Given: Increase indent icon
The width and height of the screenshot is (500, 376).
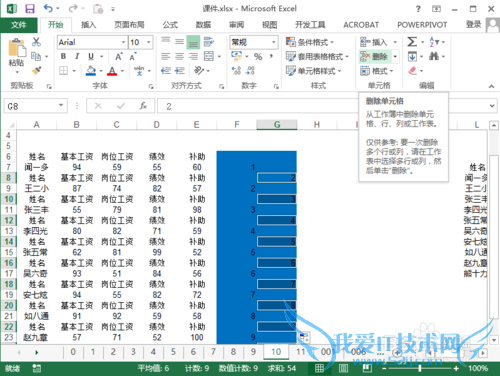Looking at the screenshot, I should click(180, 71).
